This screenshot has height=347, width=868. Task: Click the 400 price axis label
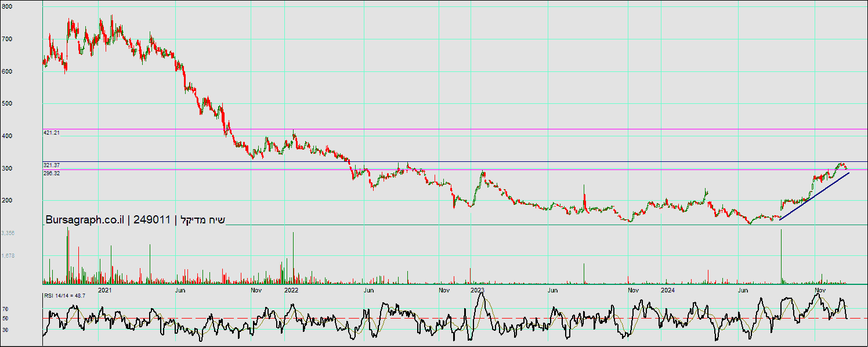click(7, 136)
